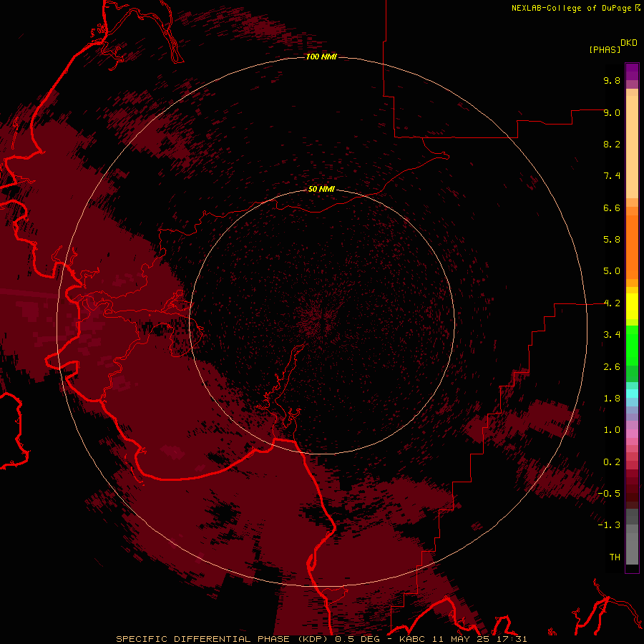The image size is (644, 644).
Task: Click the 9.8 value on the scale
Action: coord(612,80)
